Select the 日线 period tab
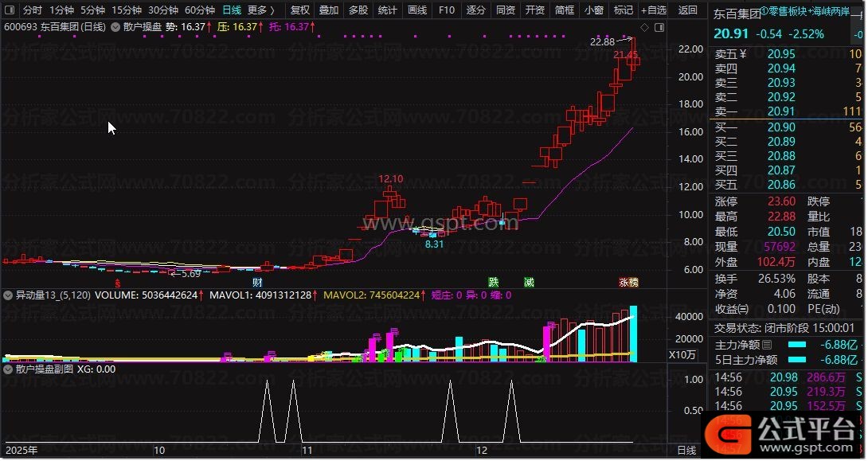Viewport: 868px width, 461px height. 232,10
